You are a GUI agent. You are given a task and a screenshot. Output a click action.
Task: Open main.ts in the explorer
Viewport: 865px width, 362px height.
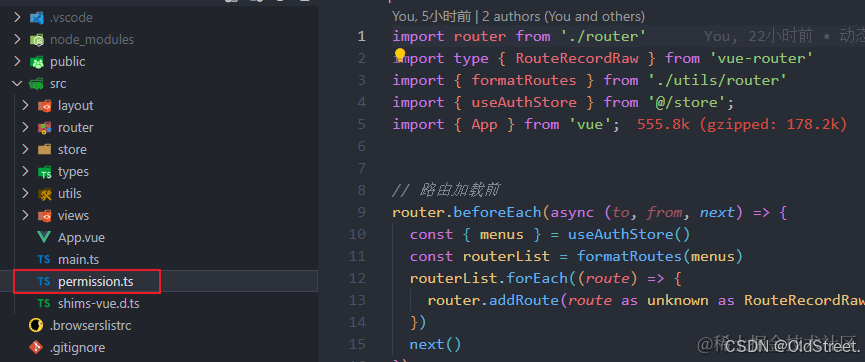click(x=78, y=260)
